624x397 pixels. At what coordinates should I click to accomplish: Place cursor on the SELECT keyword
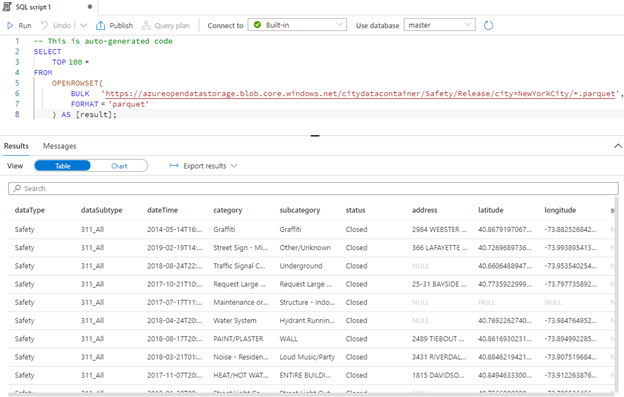[47, 52]
